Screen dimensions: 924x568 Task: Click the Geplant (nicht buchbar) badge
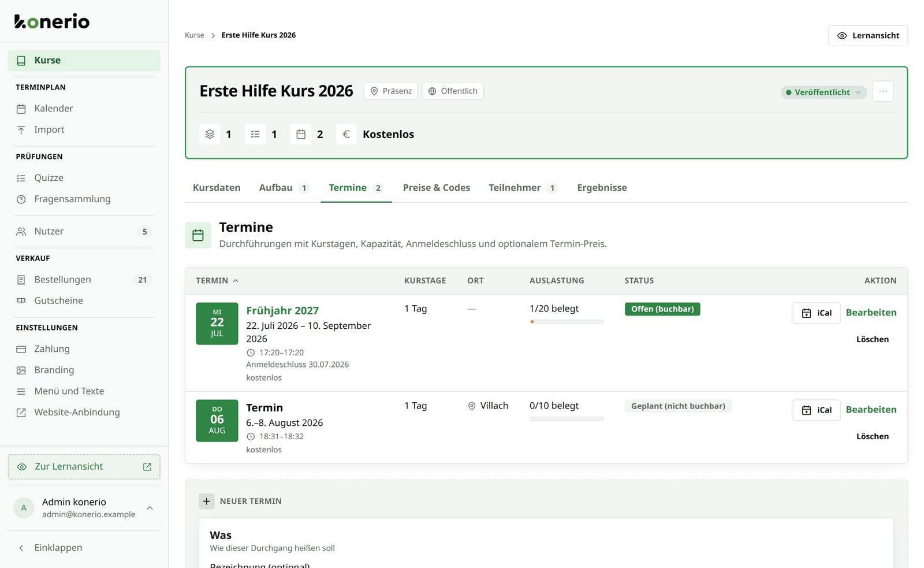coord(678,406)
